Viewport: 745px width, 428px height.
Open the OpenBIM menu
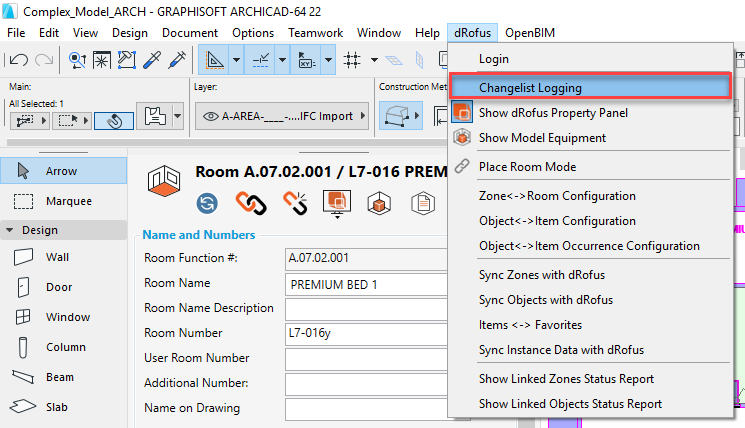point(529,33)
